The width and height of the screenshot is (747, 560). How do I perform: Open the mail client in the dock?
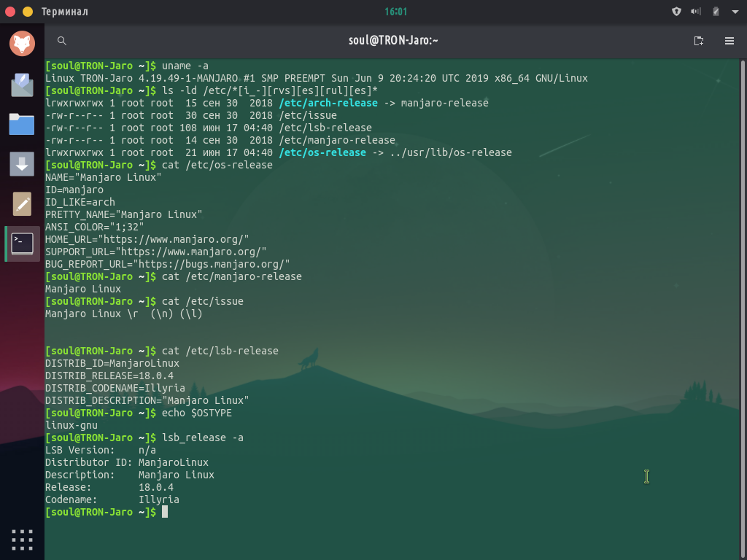[x=23, y=85]
